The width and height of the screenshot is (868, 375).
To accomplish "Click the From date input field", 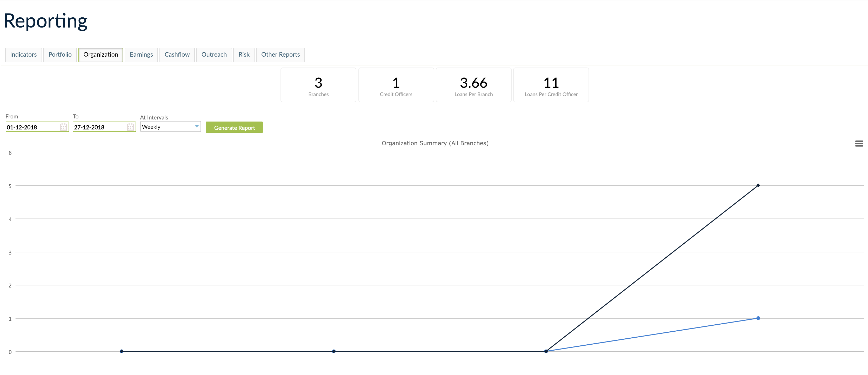I will [x=32, y=127].
